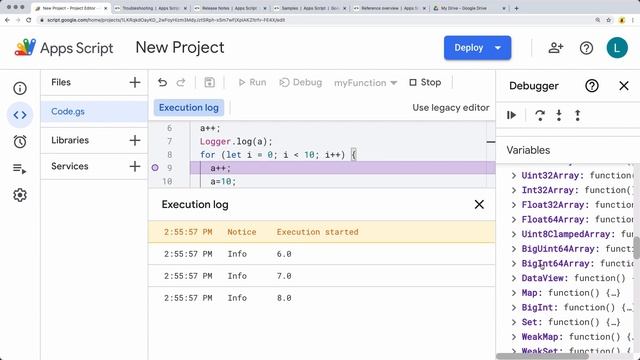Select the log row showing 8.0
The width and height of the screenshot is (640, 360).
322,298
